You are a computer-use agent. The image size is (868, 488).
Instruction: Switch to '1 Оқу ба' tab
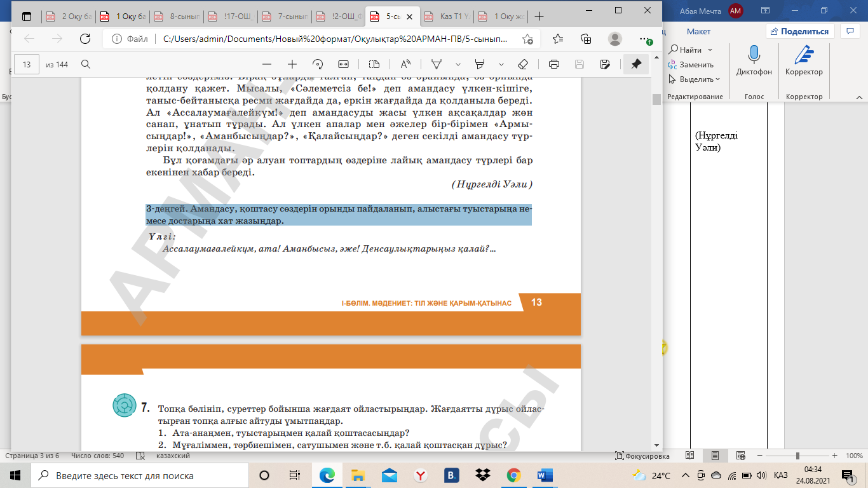pos(123,17)
